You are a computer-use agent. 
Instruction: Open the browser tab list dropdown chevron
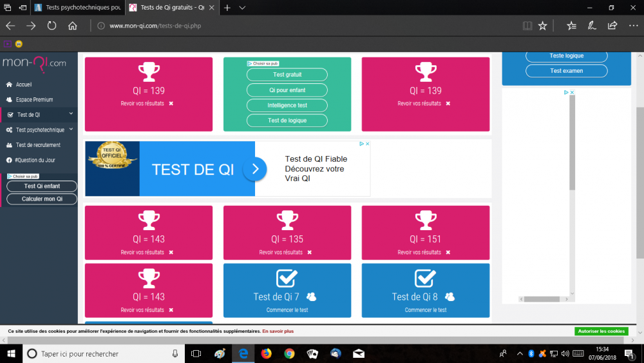(242, 8)
